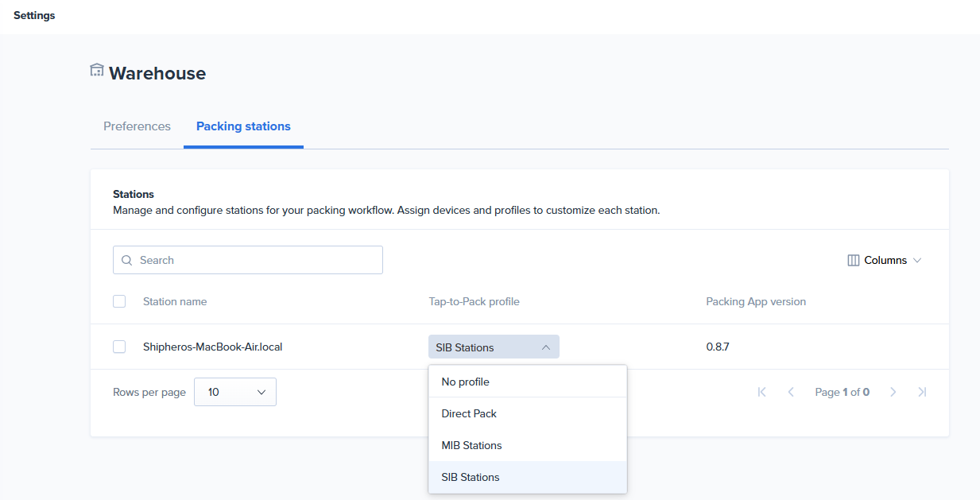The image size is (980, 500).
Task: Expand the Columns chooser dropdown
Action: 885,261
